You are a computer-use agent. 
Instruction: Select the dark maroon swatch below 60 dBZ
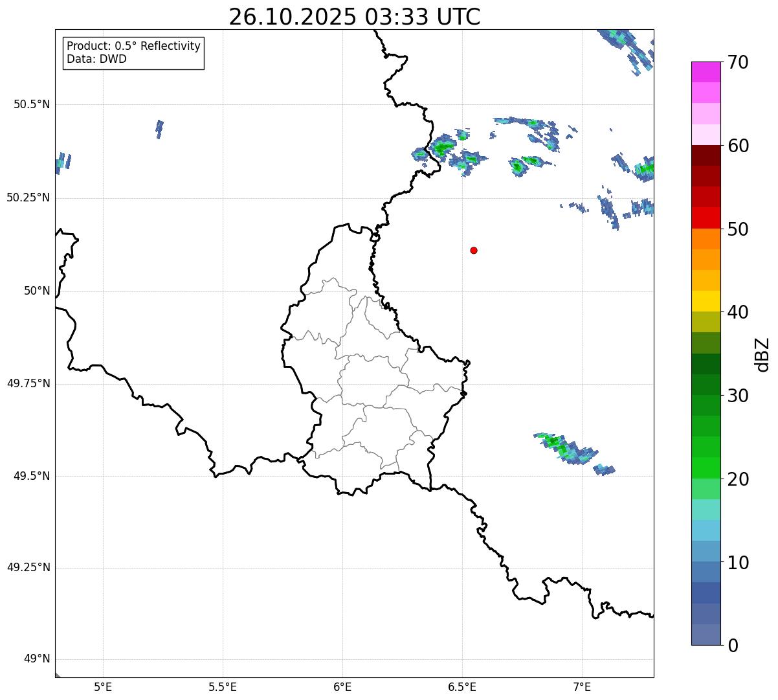pos(706,155)
